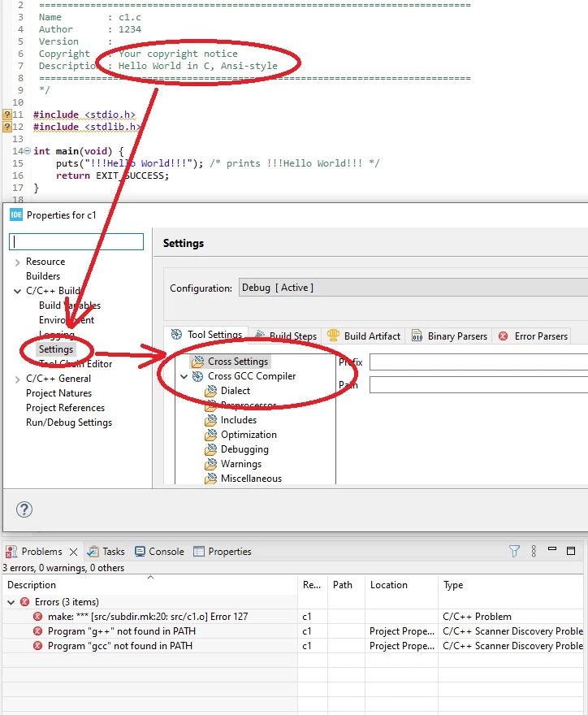Click the help question mark icon
588x715 pixels.
[24, 509]
